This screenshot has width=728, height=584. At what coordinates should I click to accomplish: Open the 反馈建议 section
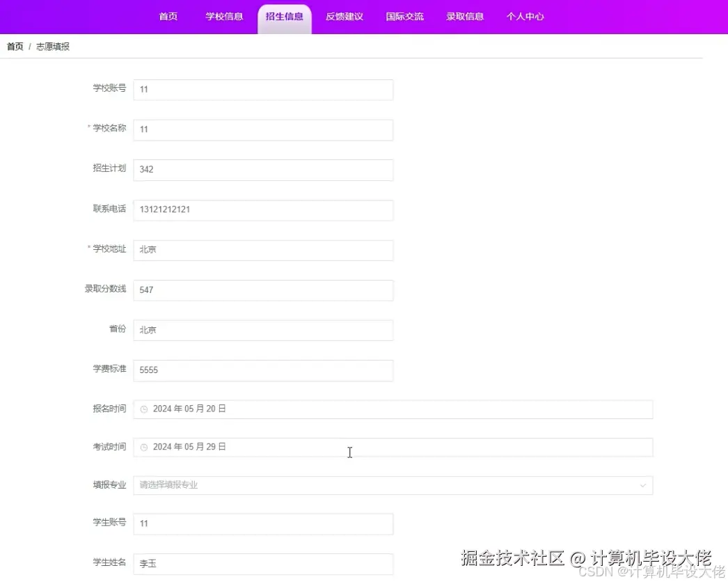tap(345, 16)
